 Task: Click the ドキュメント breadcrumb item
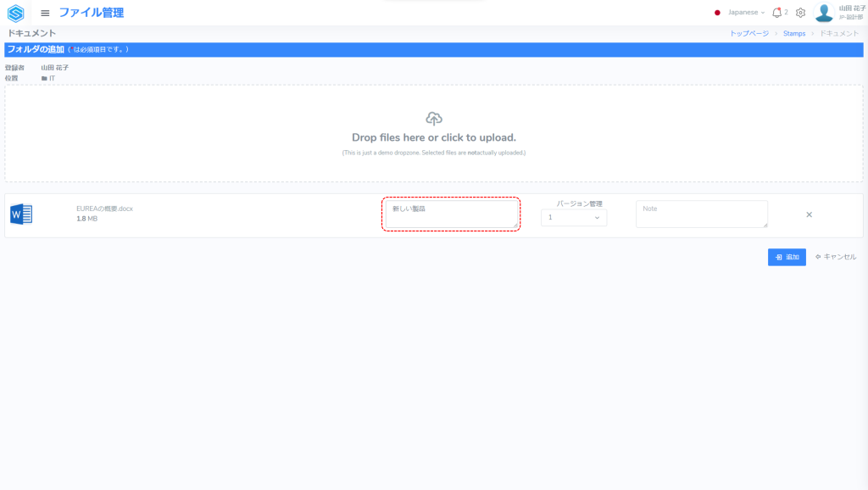coord(838,33)
